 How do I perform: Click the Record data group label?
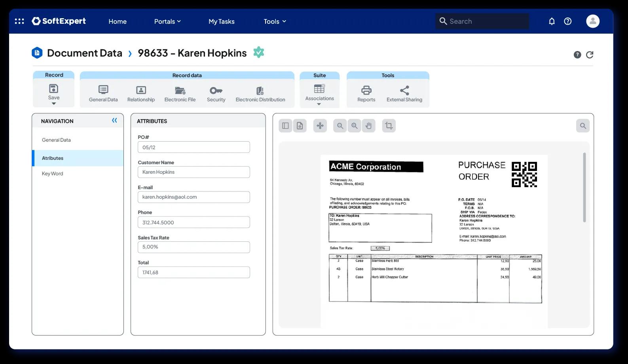187,75
